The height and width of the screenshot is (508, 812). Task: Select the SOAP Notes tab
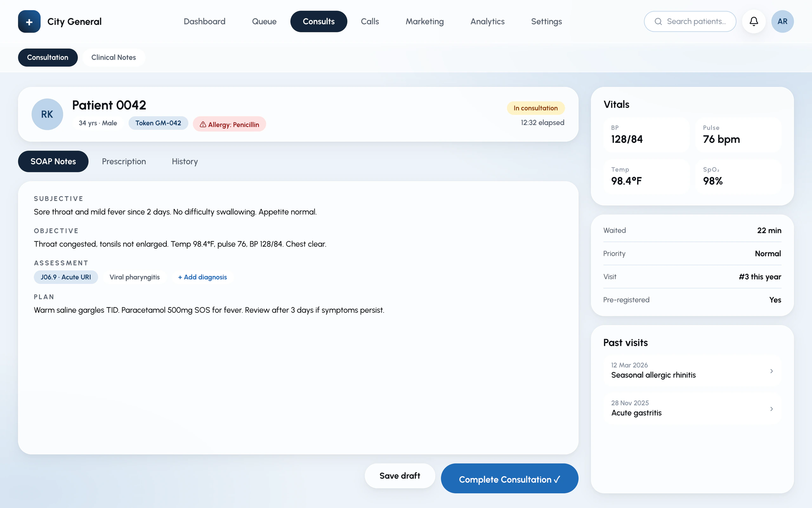pos(53,162)
